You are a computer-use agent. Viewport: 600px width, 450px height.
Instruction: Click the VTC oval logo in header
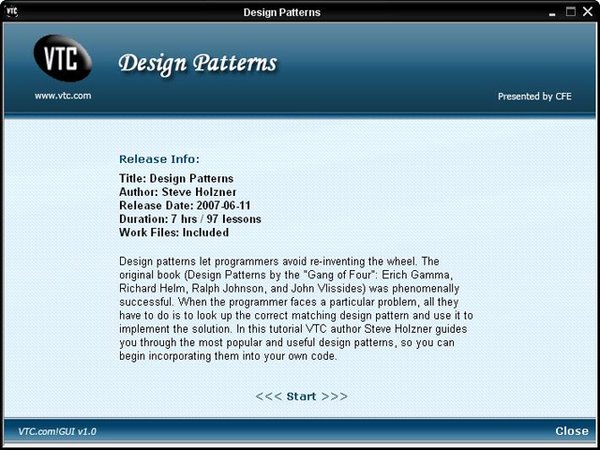point(62,59)
